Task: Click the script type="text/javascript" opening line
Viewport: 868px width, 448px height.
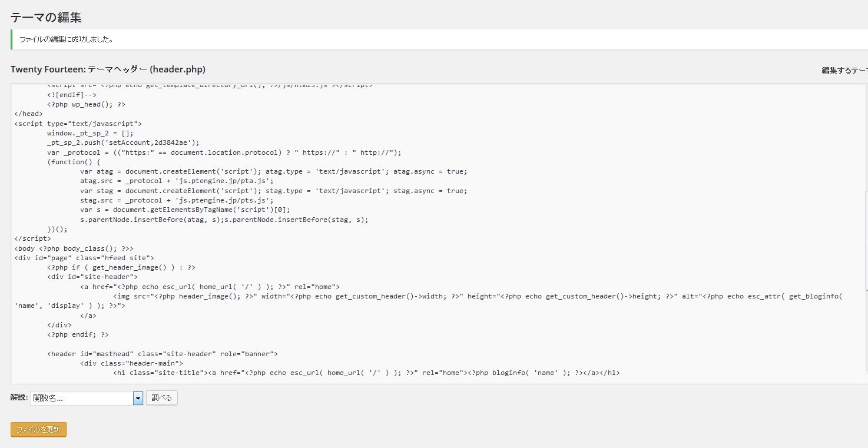Action: [78, 124]
